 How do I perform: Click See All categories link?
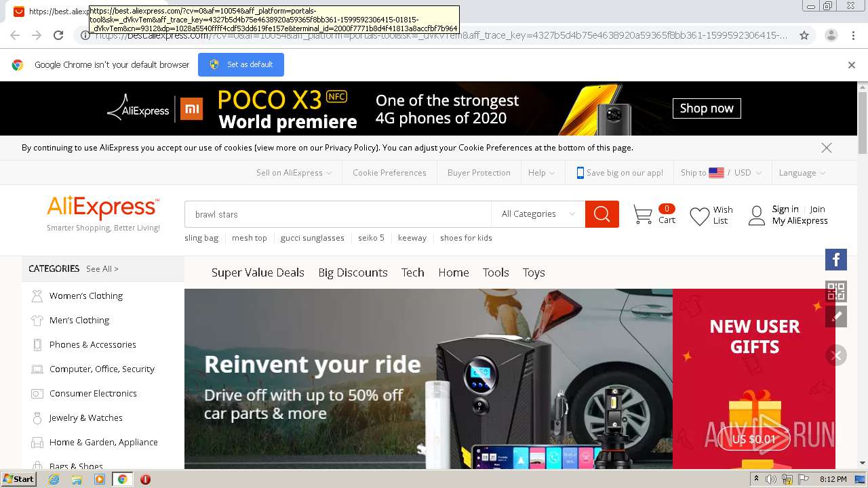pyautogui.click(x=102, y=269)
